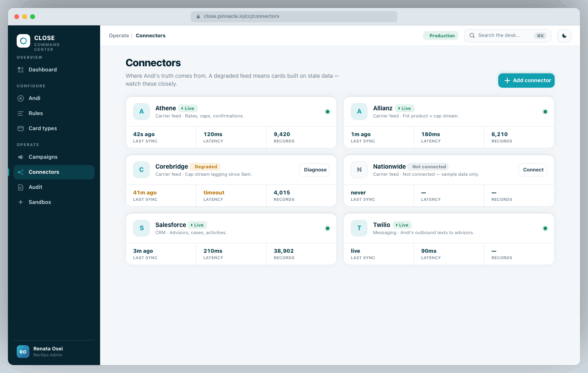Click the Connectors breadcrumb text
This screenshot has height=373, width=588.
point(151,36)
